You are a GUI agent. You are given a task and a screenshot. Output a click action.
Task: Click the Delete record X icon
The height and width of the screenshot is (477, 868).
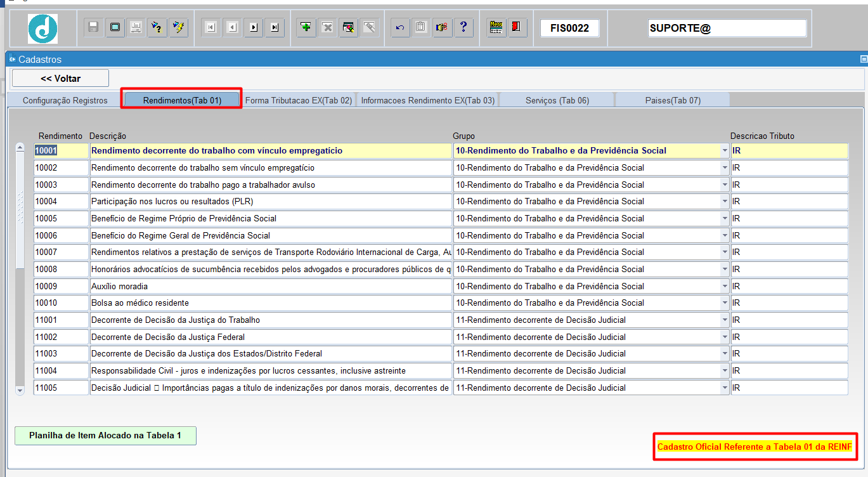coord(328,27)
